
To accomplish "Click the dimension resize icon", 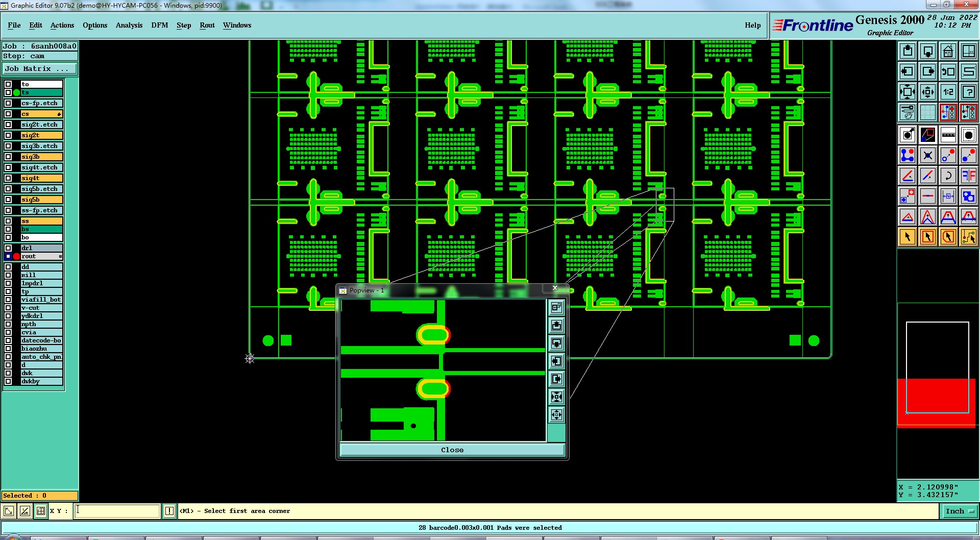I will pyautogui.click(x=948, y=196).
